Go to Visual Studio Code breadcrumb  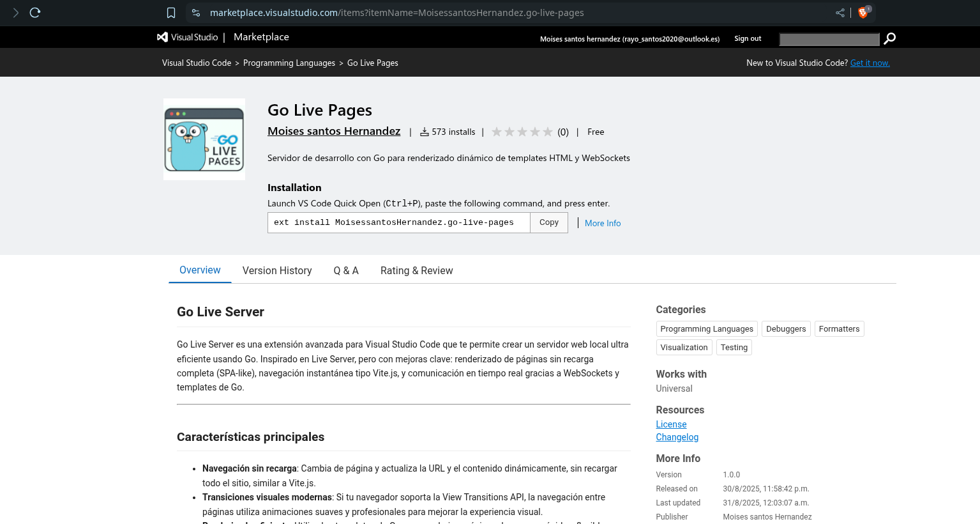[x=197, y=63]
